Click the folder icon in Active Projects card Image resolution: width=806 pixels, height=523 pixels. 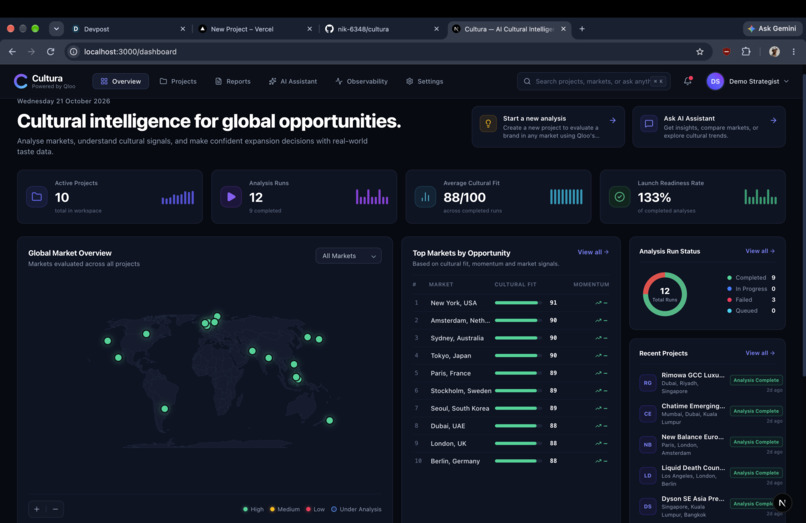click(37, 196)
